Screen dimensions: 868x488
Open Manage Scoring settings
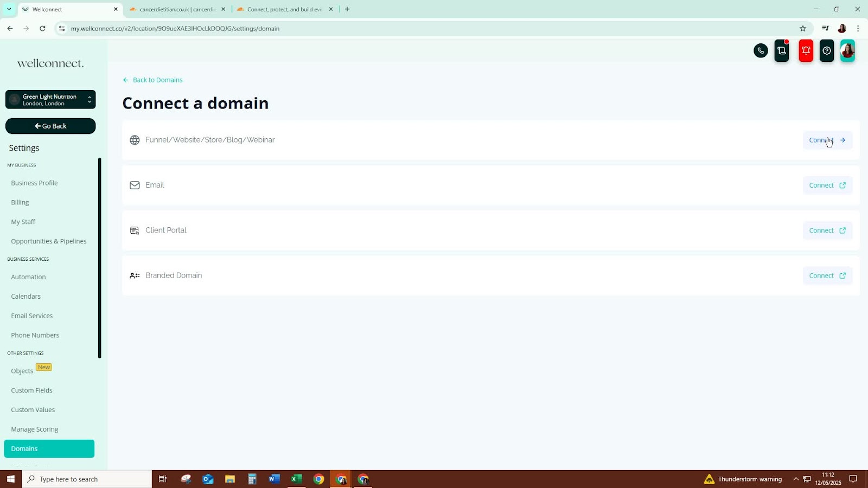(x=35, y=429)
